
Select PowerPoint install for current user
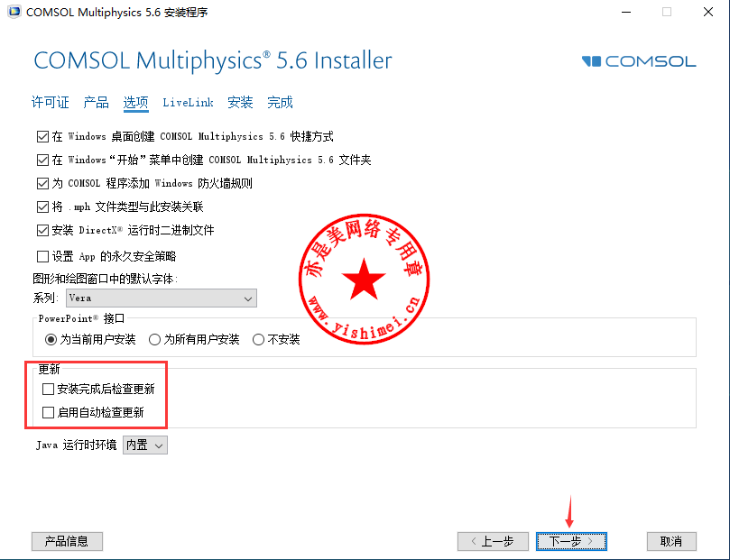[x=51, y=340]
